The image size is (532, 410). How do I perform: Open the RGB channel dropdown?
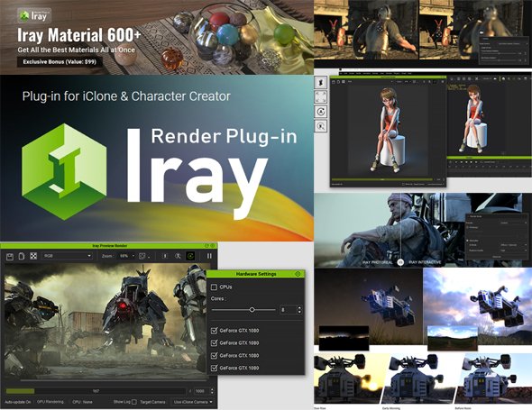(x=68, y=256)
